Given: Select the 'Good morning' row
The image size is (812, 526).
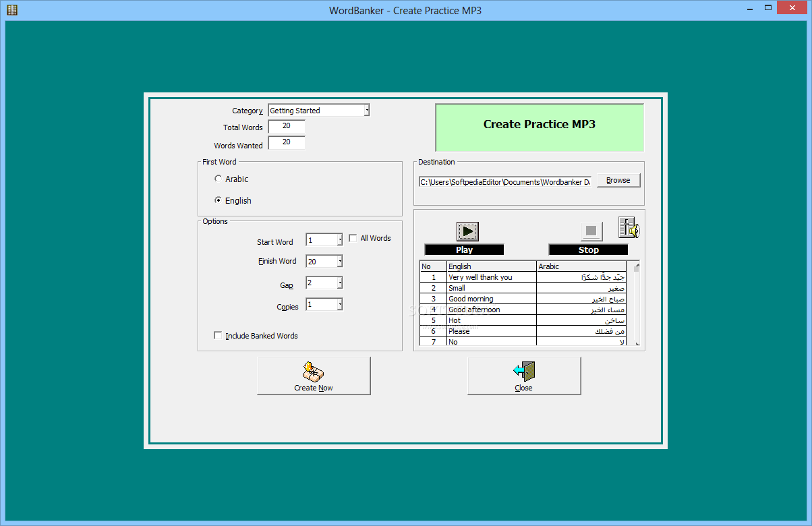Looking at the screenshot, I should (x=523, y=299).
